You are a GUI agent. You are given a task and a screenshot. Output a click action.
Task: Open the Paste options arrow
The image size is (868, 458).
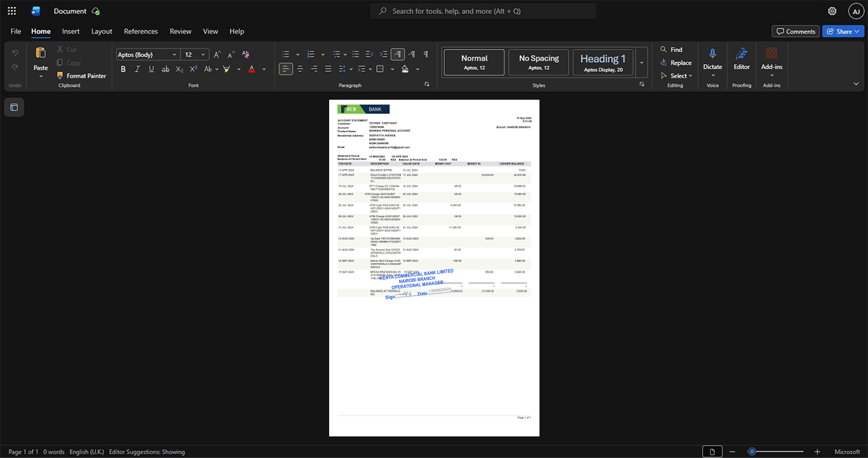click(41, 76)
